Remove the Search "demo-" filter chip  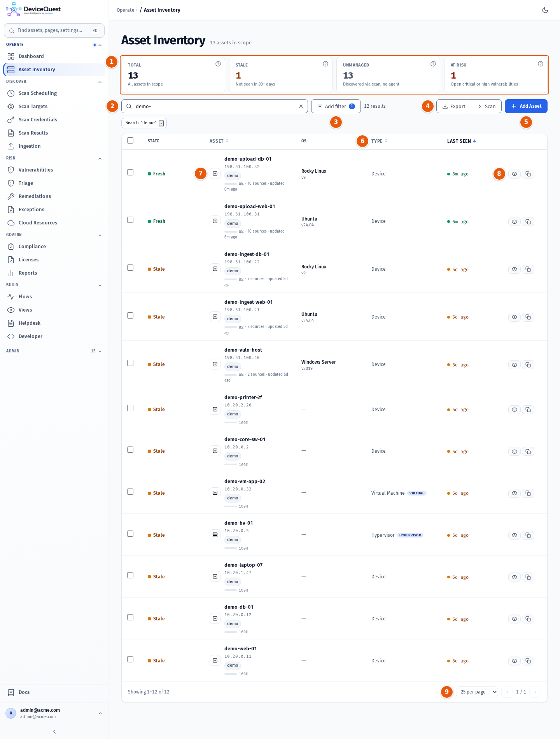coord(161,123)
